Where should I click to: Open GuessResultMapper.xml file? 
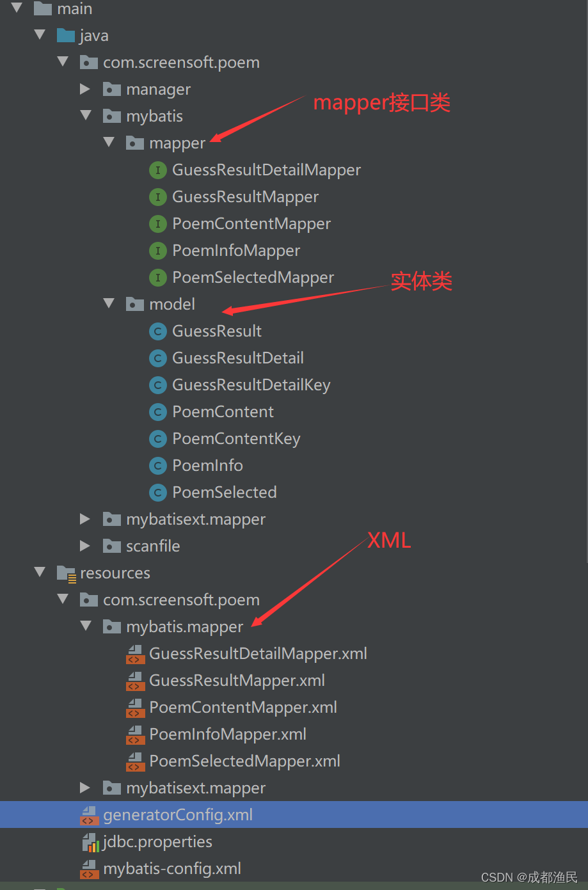[236, 681]
